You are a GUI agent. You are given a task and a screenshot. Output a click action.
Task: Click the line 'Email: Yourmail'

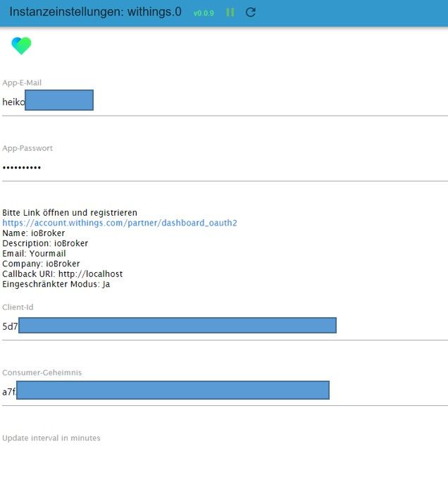click(34, 254)
